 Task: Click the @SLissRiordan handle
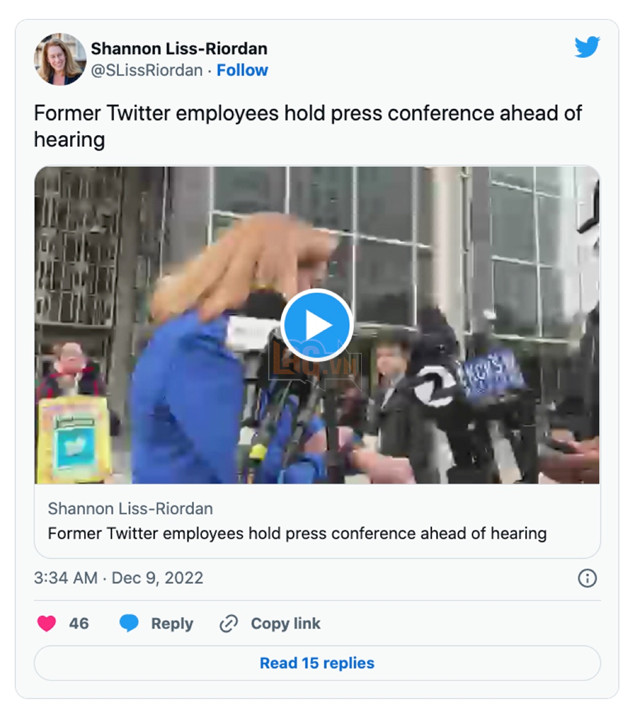144,70
